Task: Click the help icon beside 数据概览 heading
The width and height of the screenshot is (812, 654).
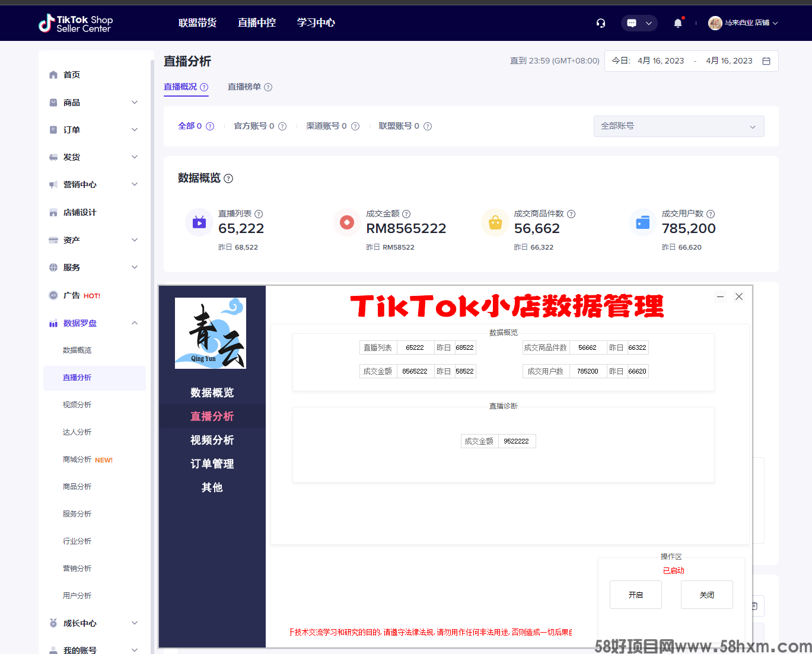Action: click(x=228, y=178)
